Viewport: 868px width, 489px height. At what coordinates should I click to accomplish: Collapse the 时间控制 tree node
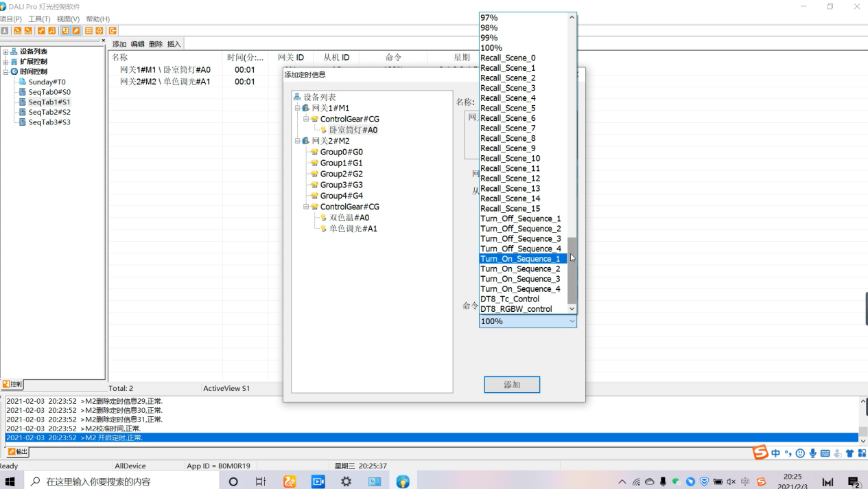tap(5, 72)
